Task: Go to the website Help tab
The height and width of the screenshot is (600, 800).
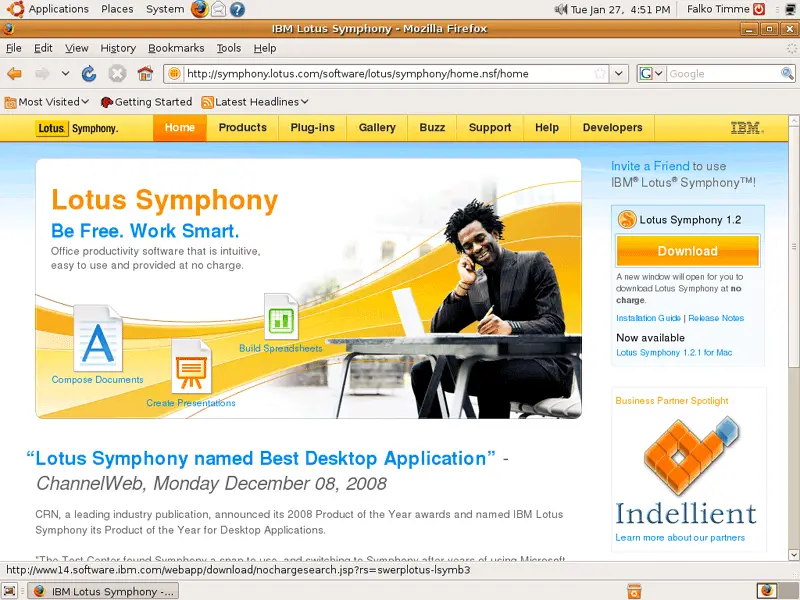Action: [547, 128]
